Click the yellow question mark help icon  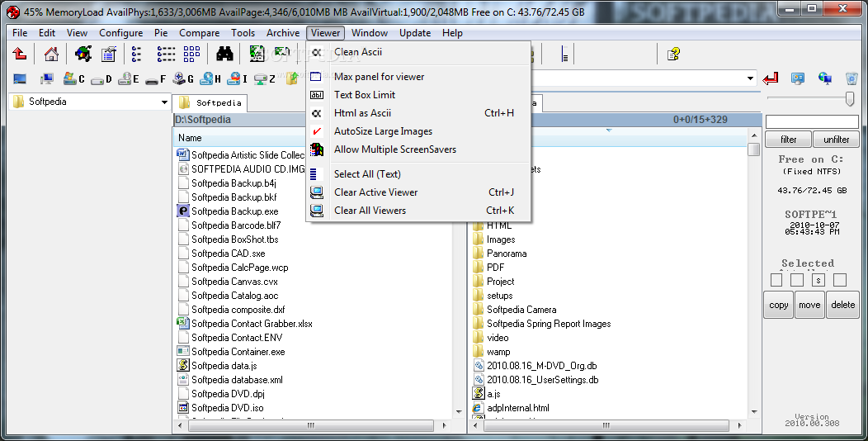(x=673, y=54)
